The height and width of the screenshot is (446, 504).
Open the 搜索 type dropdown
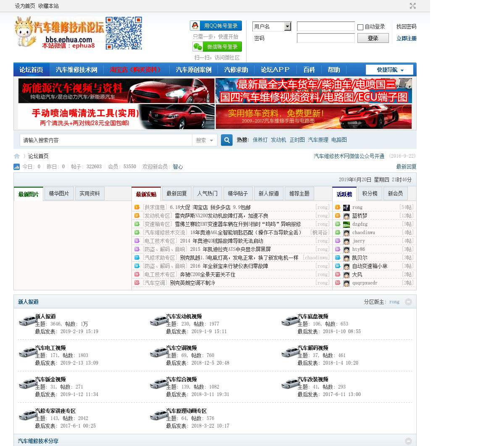(x=205, y=140)
